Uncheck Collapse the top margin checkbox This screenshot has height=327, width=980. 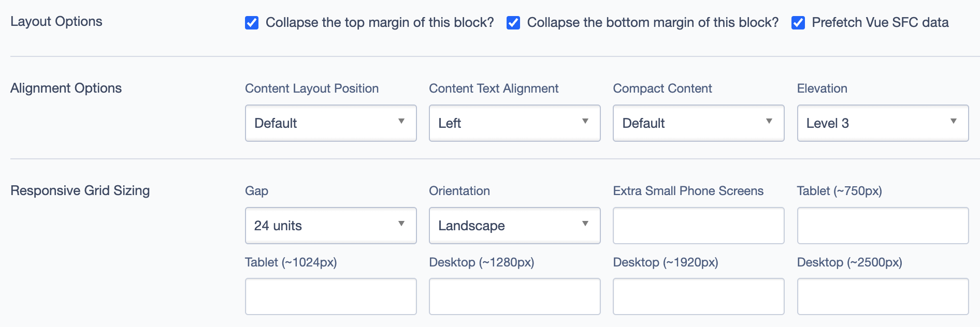tap(252, 23)
